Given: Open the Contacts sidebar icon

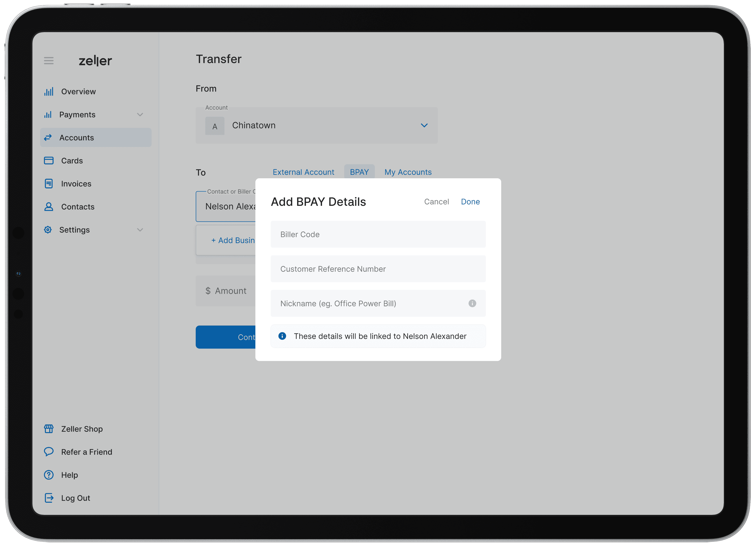Looking at the screenshot, I should pos(49,207).
